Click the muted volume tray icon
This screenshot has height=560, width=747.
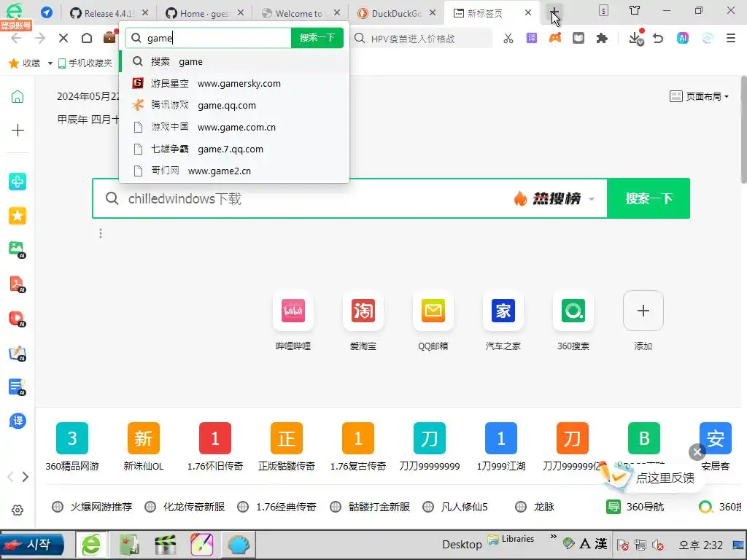point(658,545)
